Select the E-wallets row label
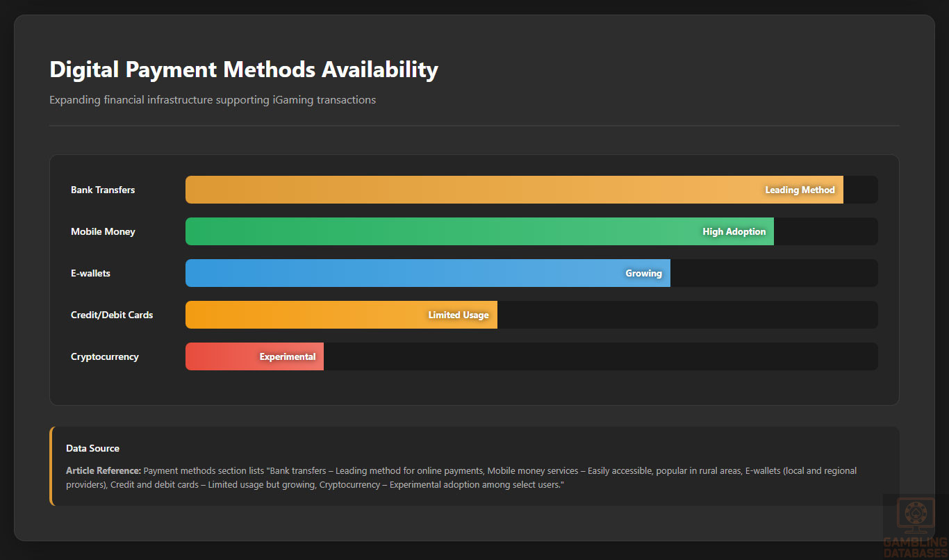949x560 pixels. [90, 273]
